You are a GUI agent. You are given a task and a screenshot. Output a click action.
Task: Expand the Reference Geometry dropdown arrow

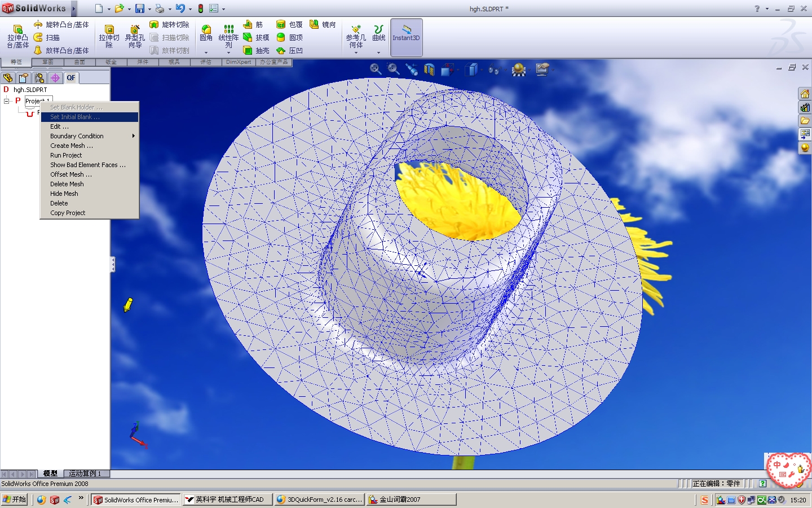click(356, 52)
